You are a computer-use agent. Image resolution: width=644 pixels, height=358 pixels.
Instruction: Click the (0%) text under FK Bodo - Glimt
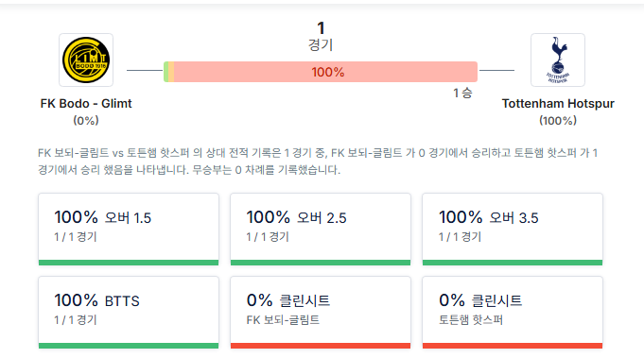click(x=86, y=121)
